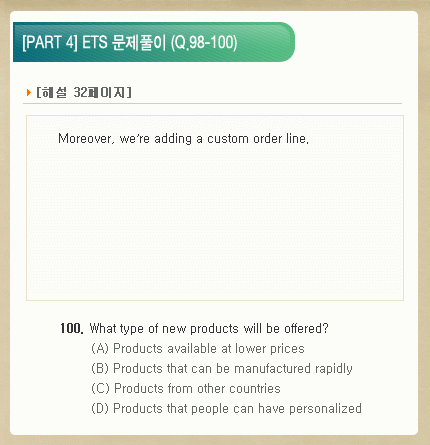Click the word 'personalized' in option D
The image size is (430, 445).
[x=325, y=409]
